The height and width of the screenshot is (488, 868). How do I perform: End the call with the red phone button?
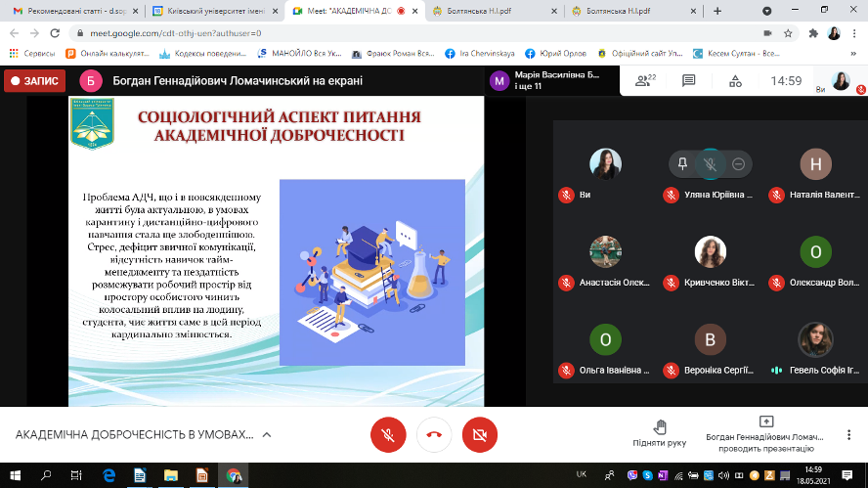coord(434,435)
